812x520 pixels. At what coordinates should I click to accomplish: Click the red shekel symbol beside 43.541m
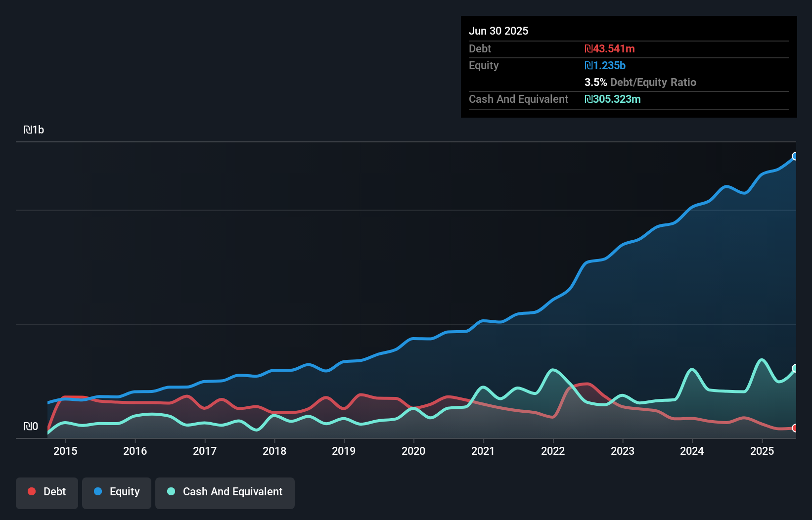click(x=588, y=48)
